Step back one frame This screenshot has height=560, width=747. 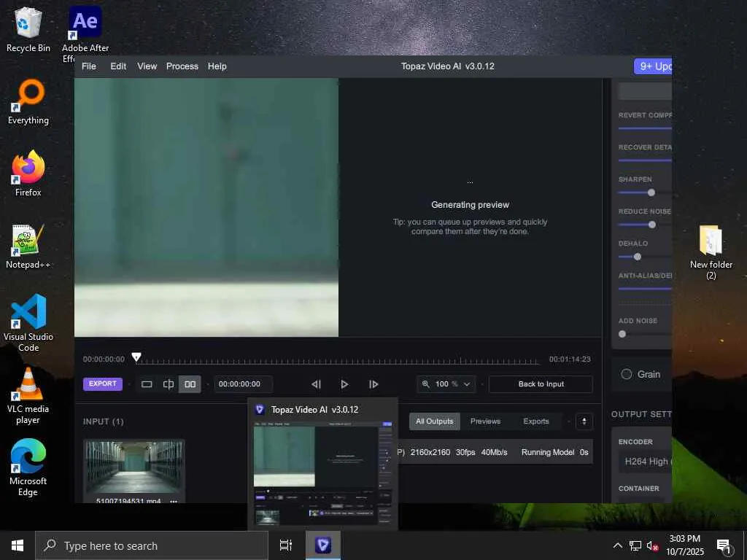click(x=317, y=384)
